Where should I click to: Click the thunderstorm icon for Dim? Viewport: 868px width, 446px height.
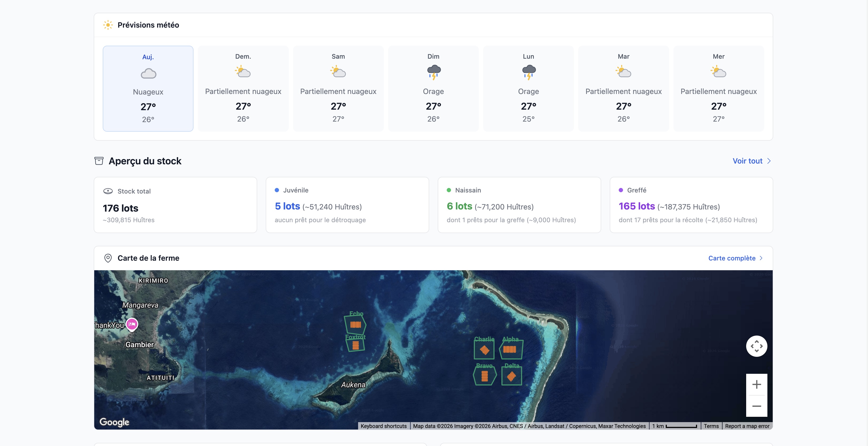433,72
